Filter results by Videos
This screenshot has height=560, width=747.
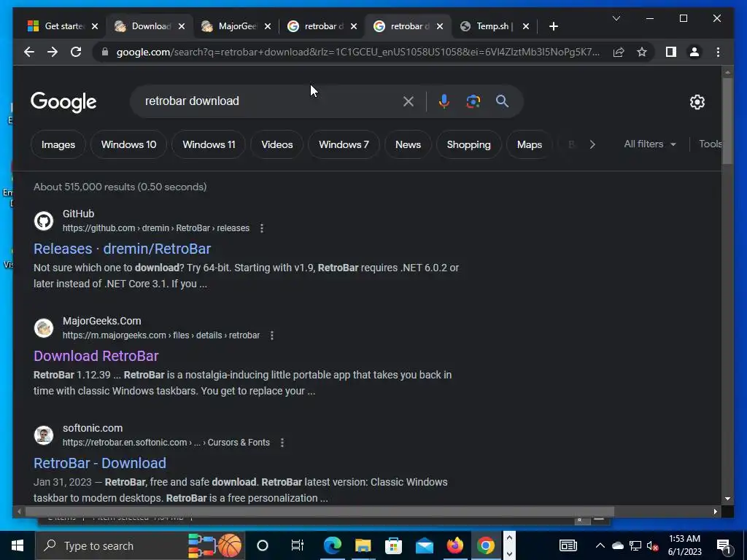[x=276, y=144]
